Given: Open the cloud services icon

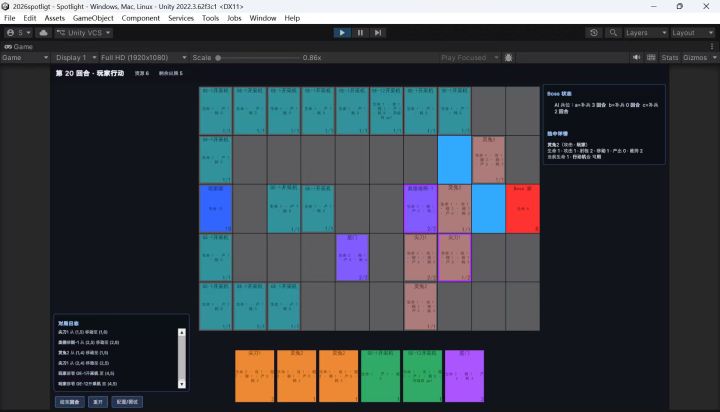Looking at the screenshot, I should point(43,33).
